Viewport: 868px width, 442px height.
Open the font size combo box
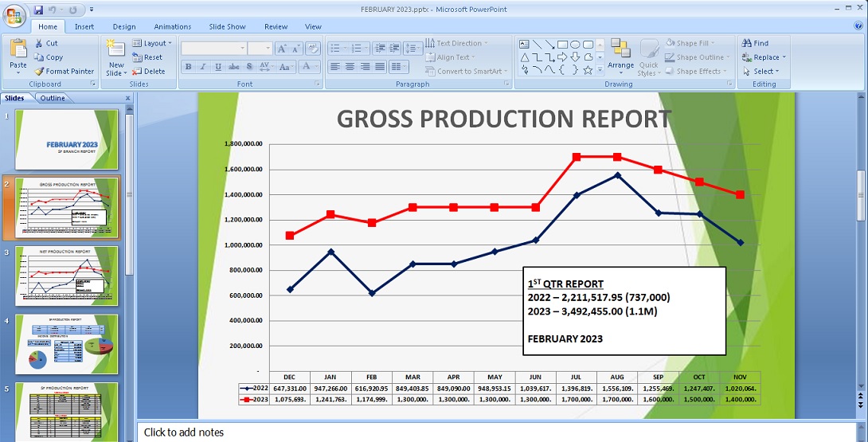point(259,49)
